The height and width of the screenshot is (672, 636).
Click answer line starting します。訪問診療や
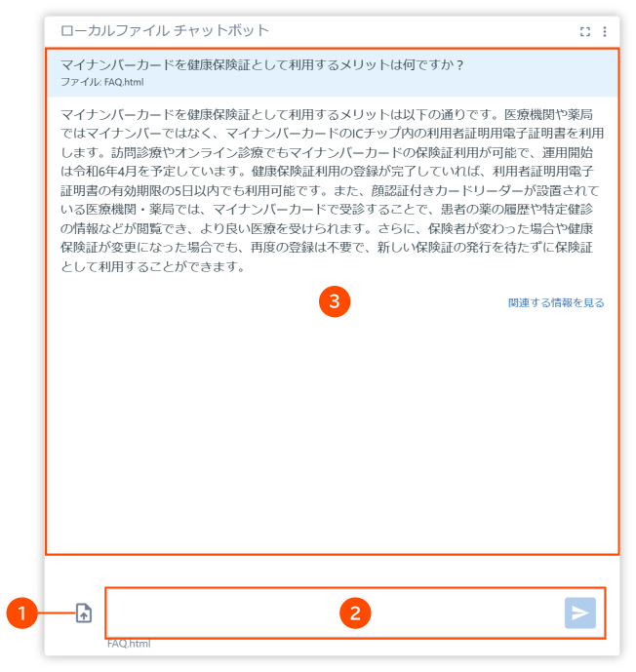tap(327, 152)
